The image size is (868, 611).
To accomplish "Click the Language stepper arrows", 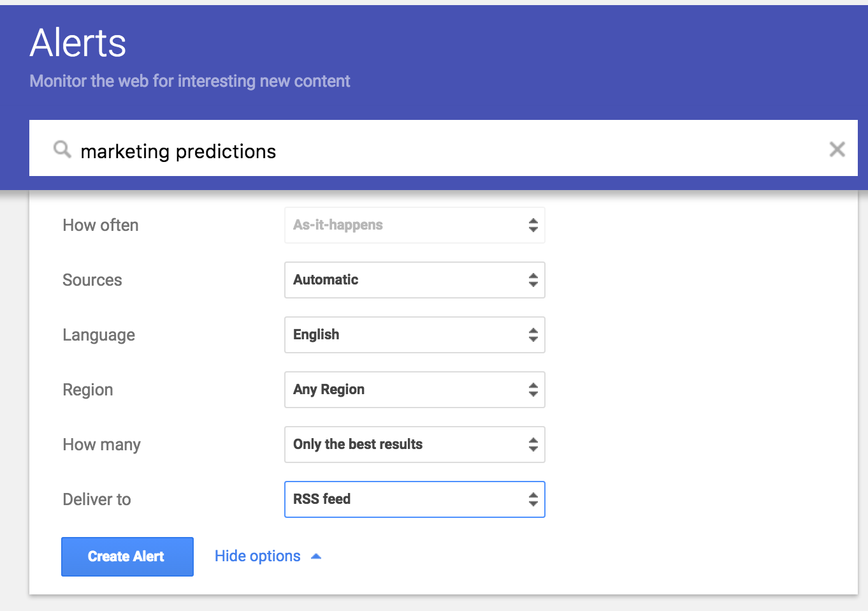I will tap(533, 335).
